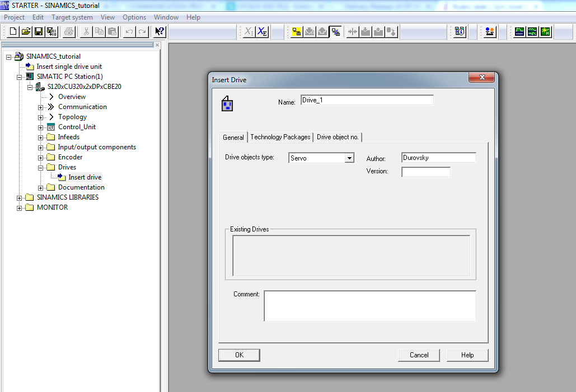Click the Accessible nodes icon
The height and width of the screenshot is (392, 576).
[460, 31]
